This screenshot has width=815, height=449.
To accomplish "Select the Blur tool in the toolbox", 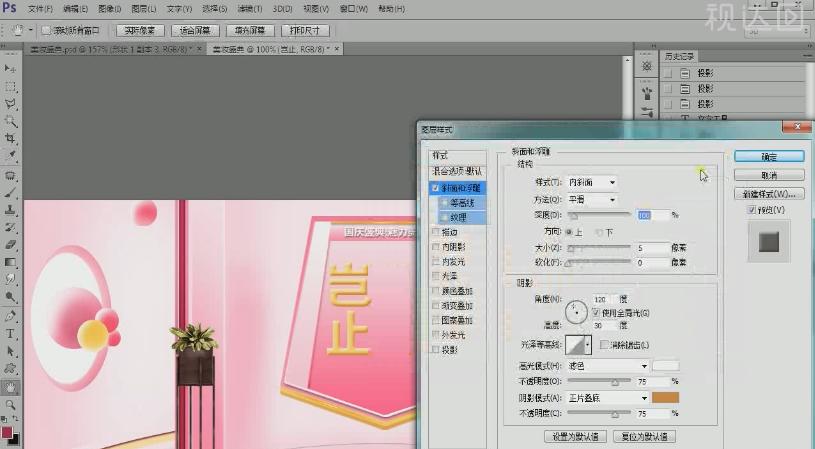I will pyautogui.click(x=9, y=279).
